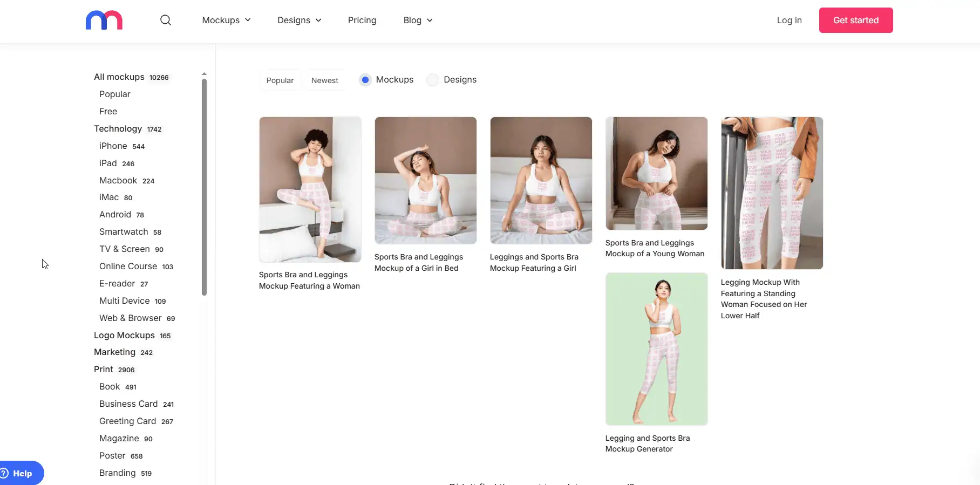Click the Mediamodifier logo icon

click(104, 21)
